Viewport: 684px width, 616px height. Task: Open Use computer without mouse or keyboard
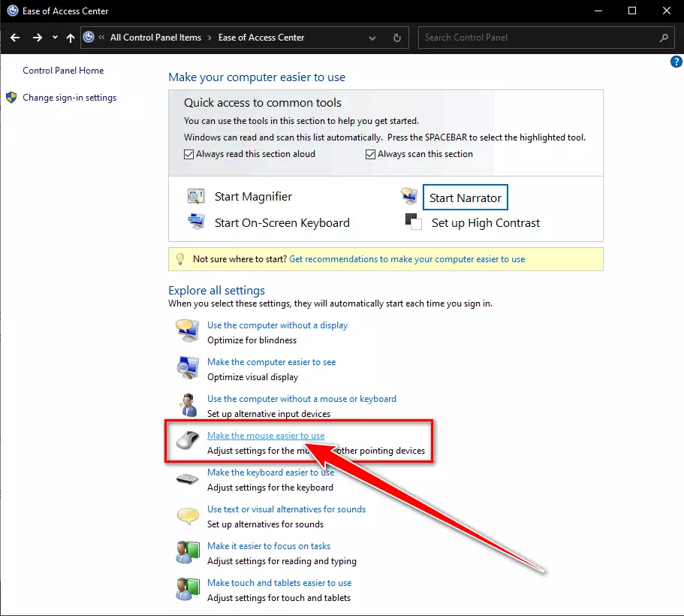coord(302,399)
